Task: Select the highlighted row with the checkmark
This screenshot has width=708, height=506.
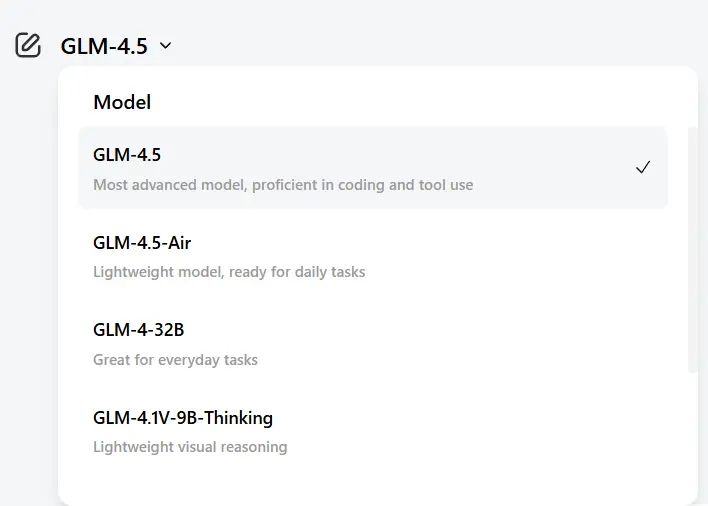Action: tap(373, 167)
